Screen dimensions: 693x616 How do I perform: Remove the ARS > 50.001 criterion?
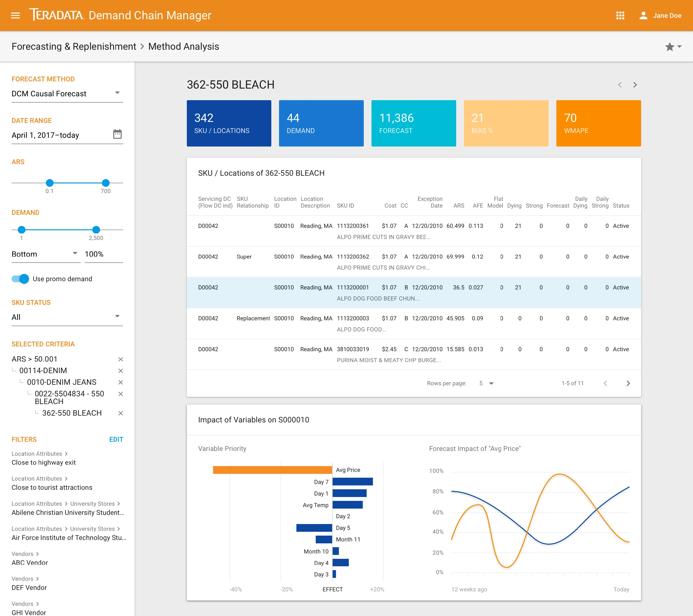[120, 359]
